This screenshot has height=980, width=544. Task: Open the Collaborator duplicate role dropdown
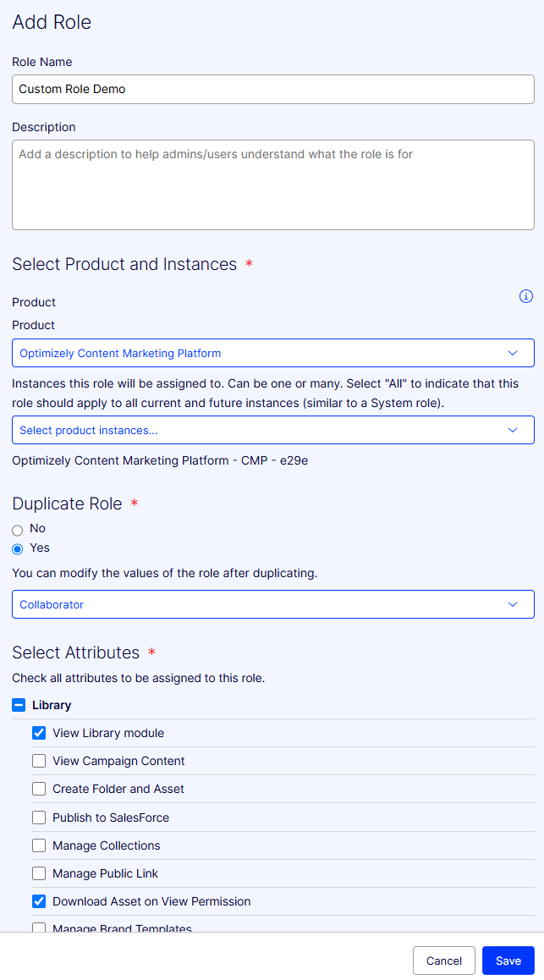click(272, 604)
